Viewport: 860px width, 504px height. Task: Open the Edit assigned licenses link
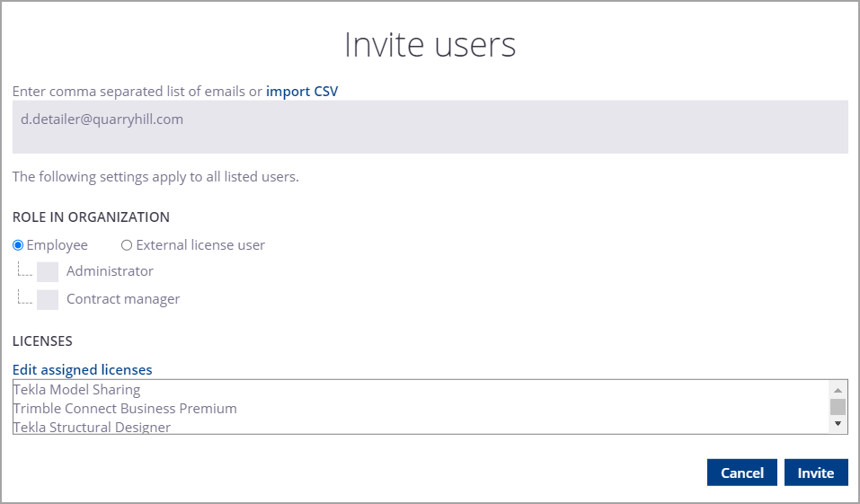(x=83, y=369)
